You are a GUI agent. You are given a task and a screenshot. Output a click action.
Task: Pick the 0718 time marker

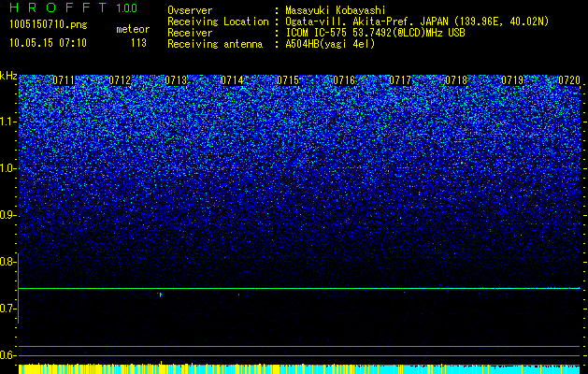point(456,80)
